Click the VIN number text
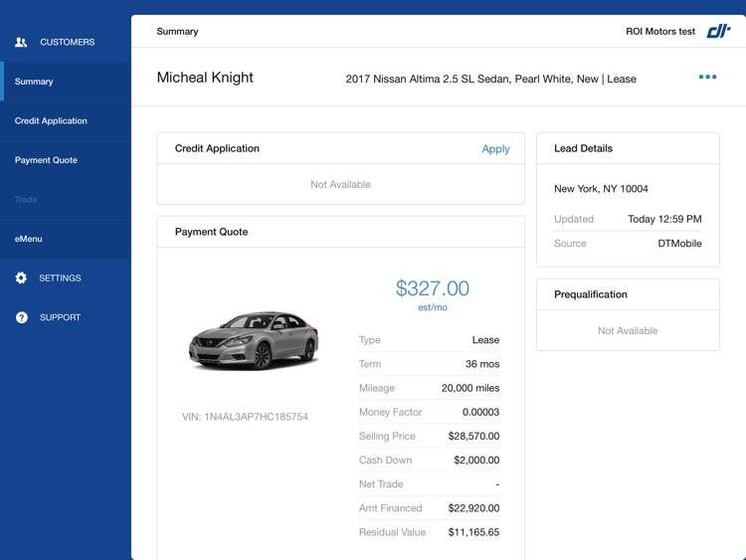 tap(245, 417)
